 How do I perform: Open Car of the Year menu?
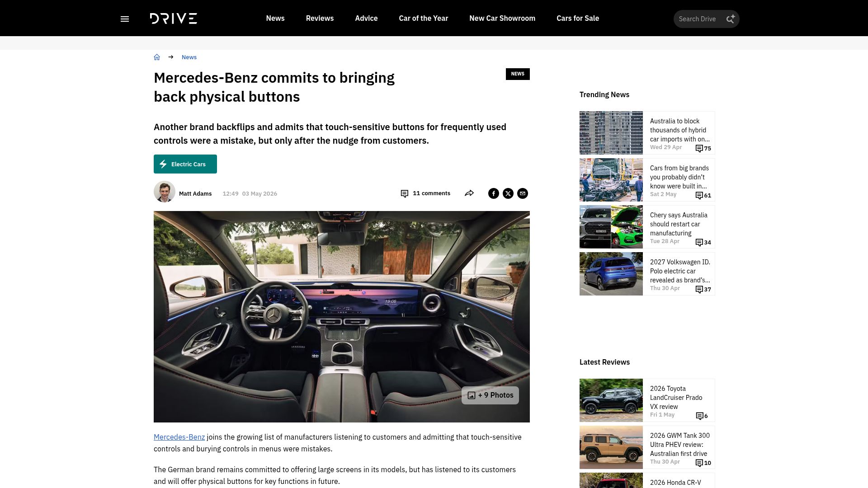pyautogui.click(x=424, y=18)
